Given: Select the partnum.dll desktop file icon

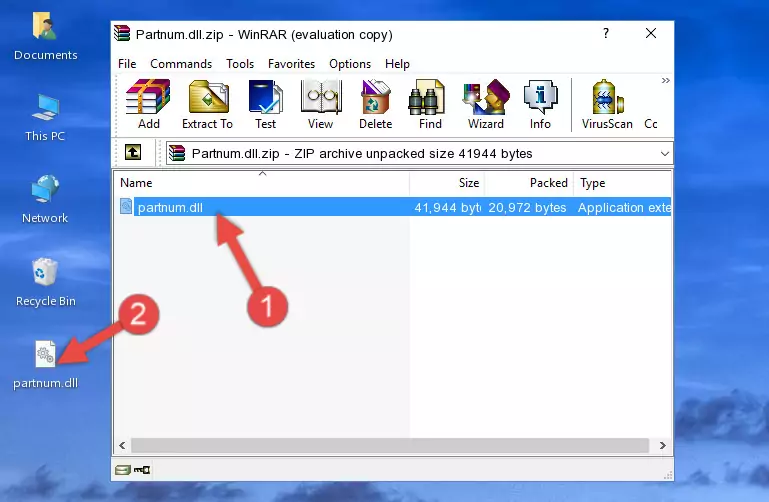Looking at the screenshot, I should coord(45,365).
